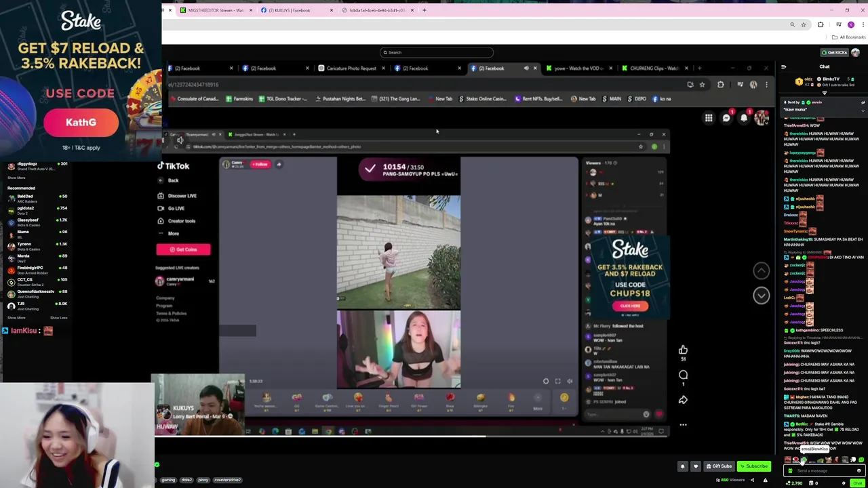Open TikTok Creator tools

pos(176,221)
